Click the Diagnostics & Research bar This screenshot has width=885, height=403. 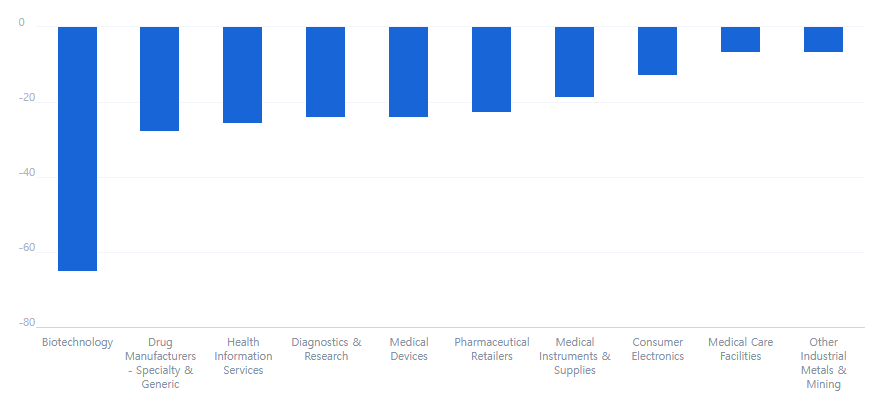[325, 71]
